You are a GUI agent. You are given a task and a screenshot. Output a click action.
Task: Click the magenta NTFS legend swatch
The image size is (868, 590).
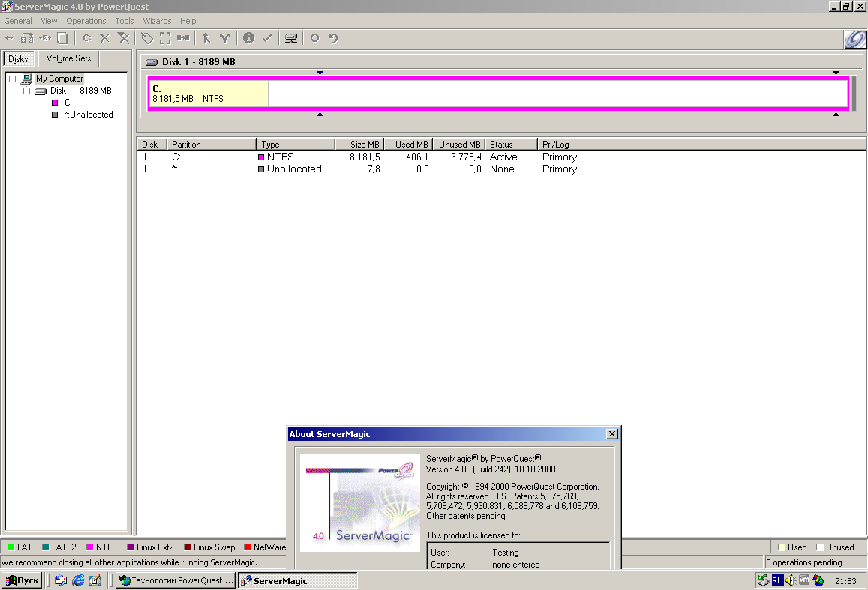pos(90,547)
